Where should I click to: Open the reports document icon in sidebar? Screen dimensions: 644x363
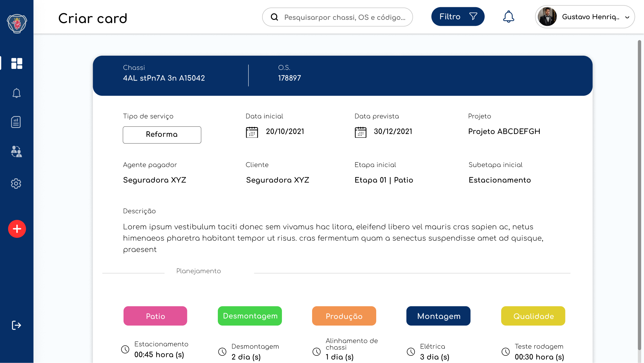pyautogui.click(x=16, y=122)
